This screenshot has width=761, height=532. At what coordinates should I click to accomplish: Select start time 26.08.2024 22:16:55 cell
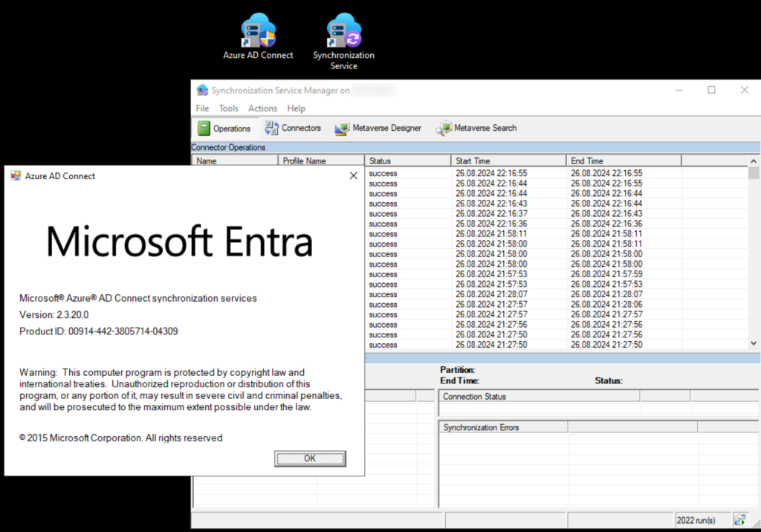pyautogui.click(x=491, y=173)
